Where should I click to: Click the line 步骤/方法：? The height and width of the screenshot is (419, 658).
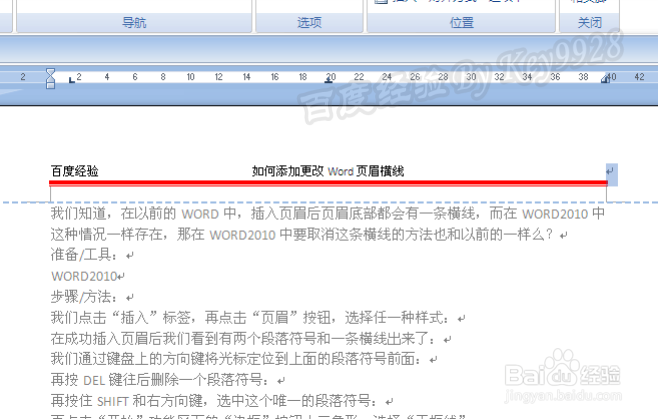(92, 297)
